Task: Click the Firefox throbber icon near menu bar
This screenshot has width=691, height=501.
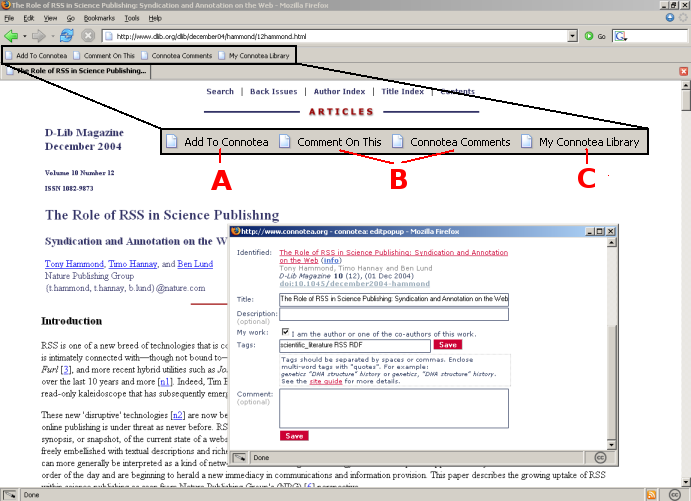Action: tap(683, 18)
